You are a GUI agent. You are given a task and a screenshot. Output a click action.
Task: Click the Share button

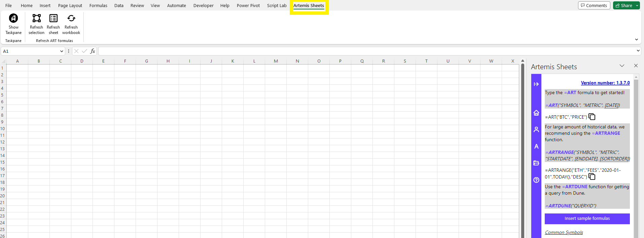coord(623,5)
